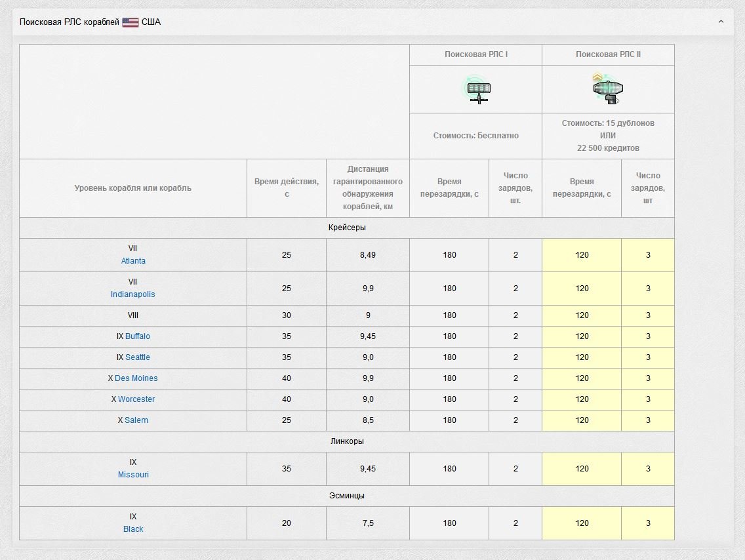Open the Buffalo ship link

point(138,336)
